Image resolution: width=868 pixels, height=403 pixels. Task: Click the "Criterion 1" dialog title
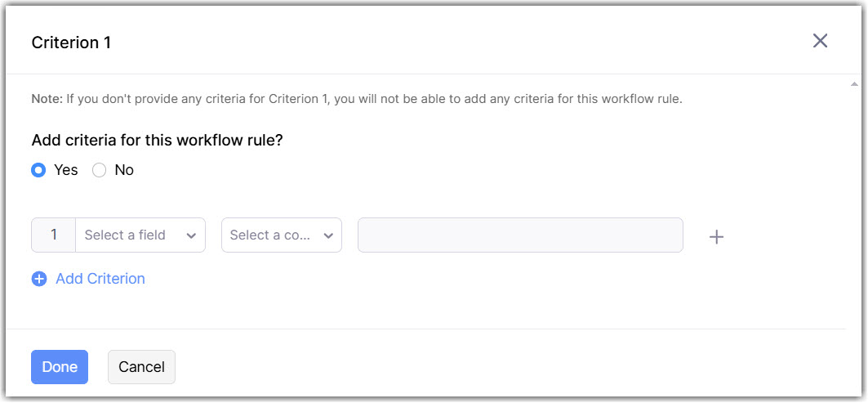71,43
